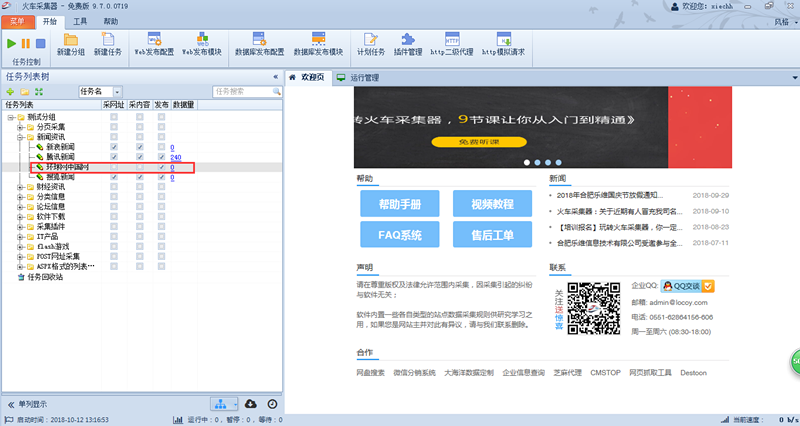The height and width of the screenshot is (426, 800).
Task: Select first banner carousel dot
Action: point(527,162)
